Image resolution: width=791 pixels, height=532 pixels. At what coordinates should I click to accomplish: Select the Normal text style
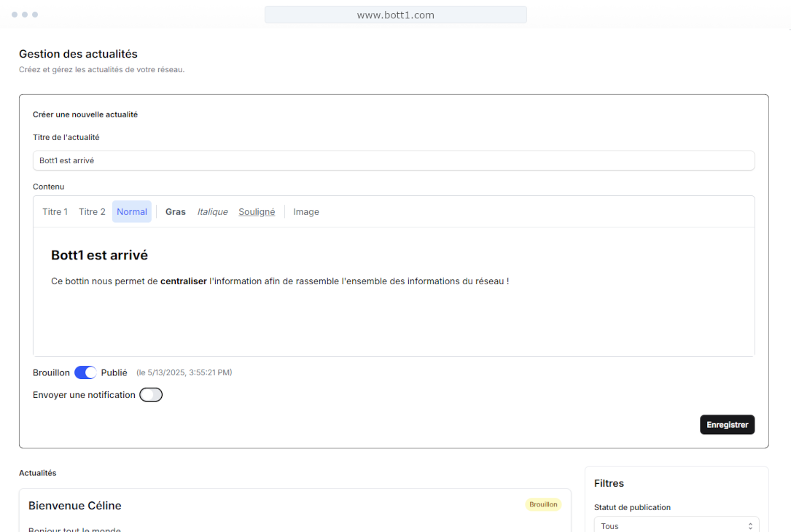pyautogui.click(x=132, y=211)
